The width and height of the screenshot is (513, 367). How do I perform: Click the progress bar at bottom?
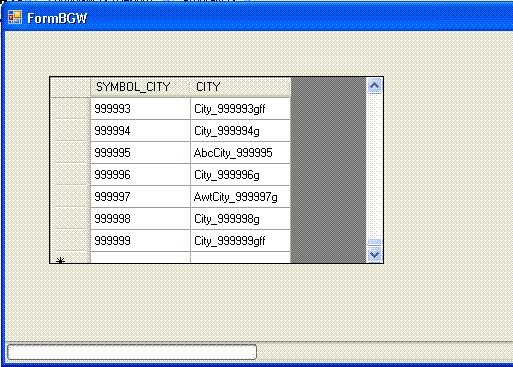(132, 352)
